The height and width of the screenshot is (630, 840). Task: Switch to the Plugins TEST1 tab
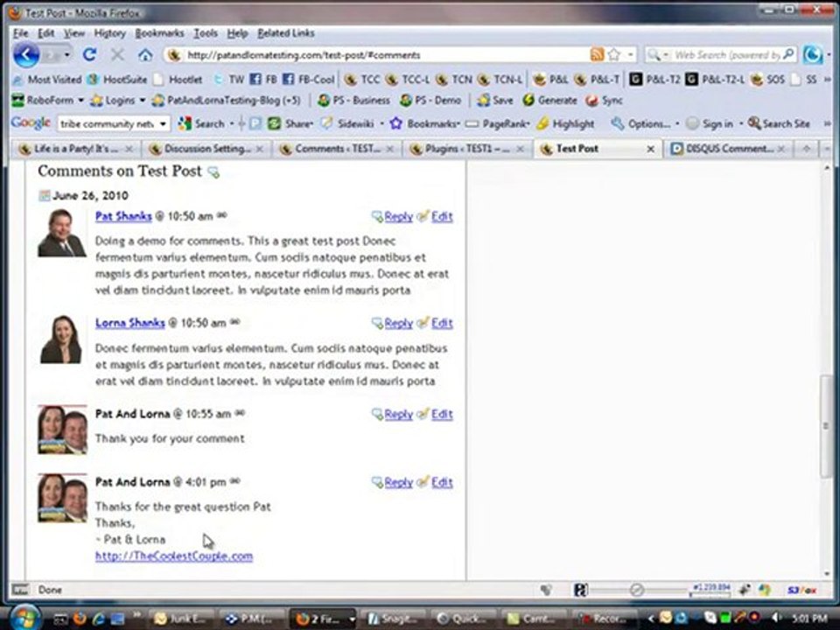466,149
